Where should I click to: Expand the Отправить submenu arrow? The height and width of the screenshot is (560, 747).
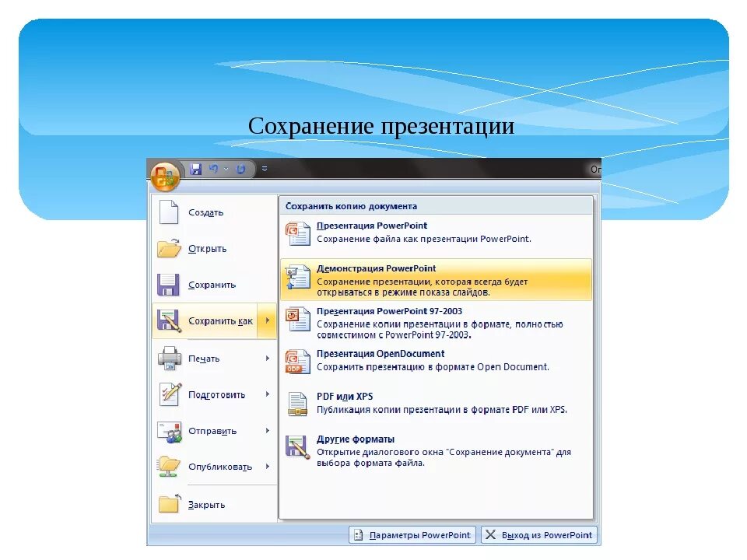[x=268, y=431]
